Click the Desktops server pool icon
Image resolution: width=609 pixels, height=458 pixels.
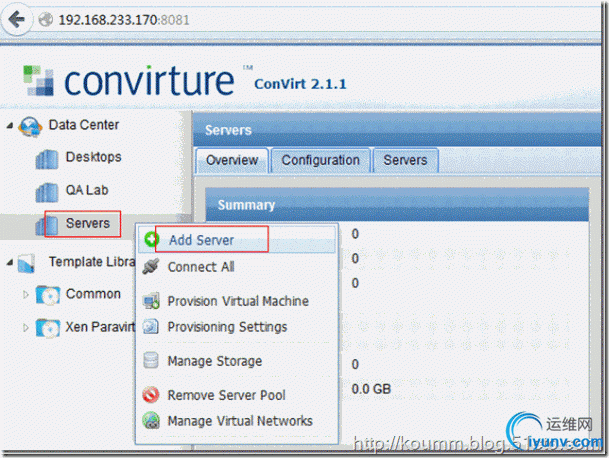tap(47, 158)
